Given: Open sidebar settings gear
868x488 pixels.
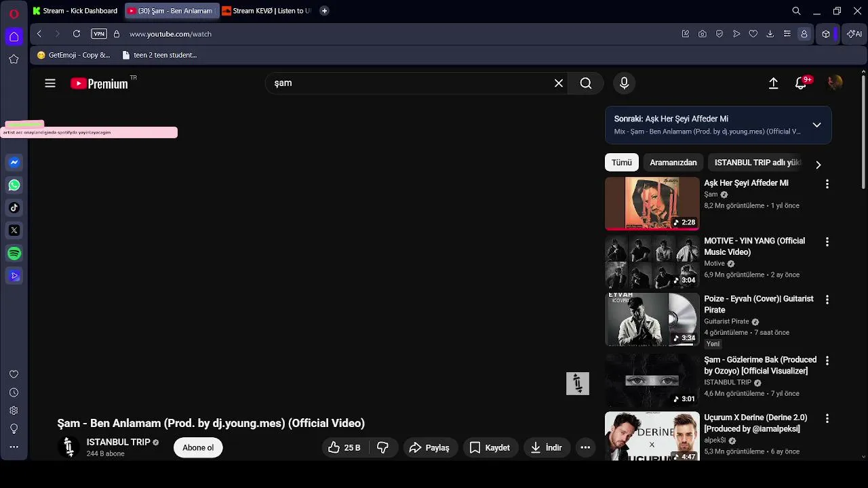Looking at the screenshot, I should coord(14,411).
